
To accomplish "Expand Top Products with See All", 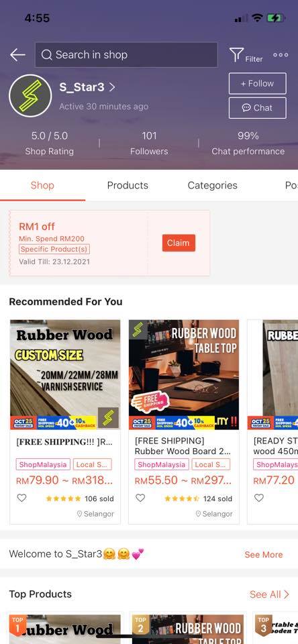I will pos(269,594).
